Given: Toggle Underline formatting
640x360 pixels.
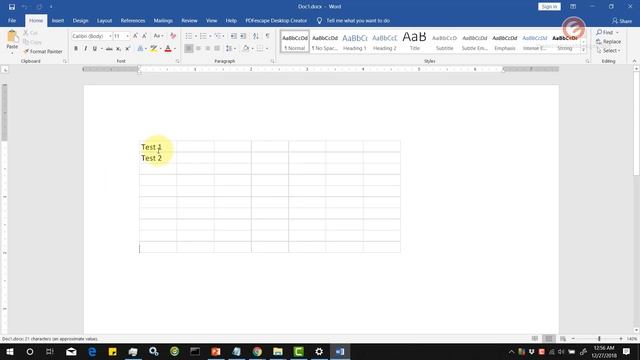Looking at the screenshot, I should point(95,49).
